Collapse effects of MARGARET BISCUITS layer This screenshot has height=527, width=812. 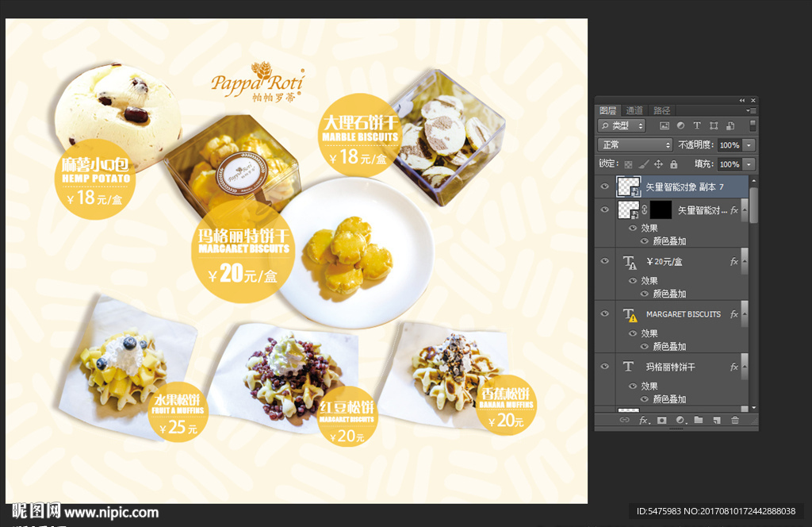click(745, 314)
